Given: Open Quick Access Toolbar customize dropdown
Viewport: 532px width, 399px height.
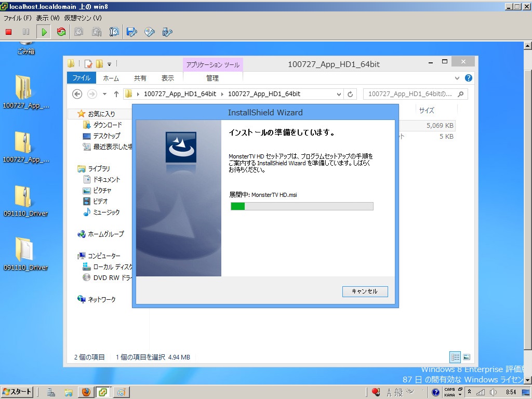Looking at the screenshot, I should [109, 64].
